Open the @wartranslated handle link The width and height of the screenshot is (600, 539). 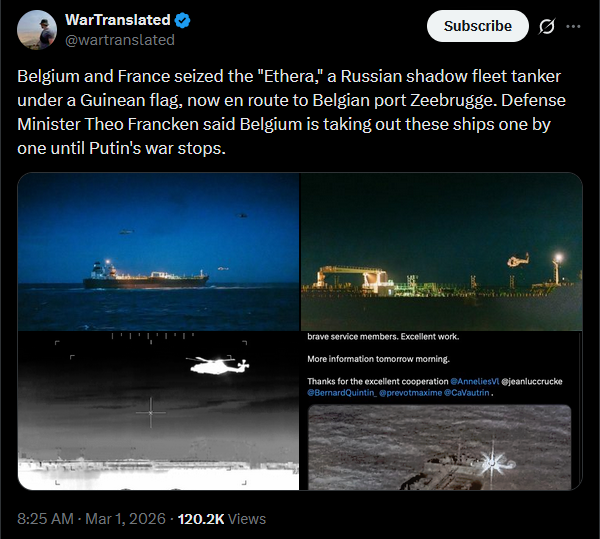point(120,40)
